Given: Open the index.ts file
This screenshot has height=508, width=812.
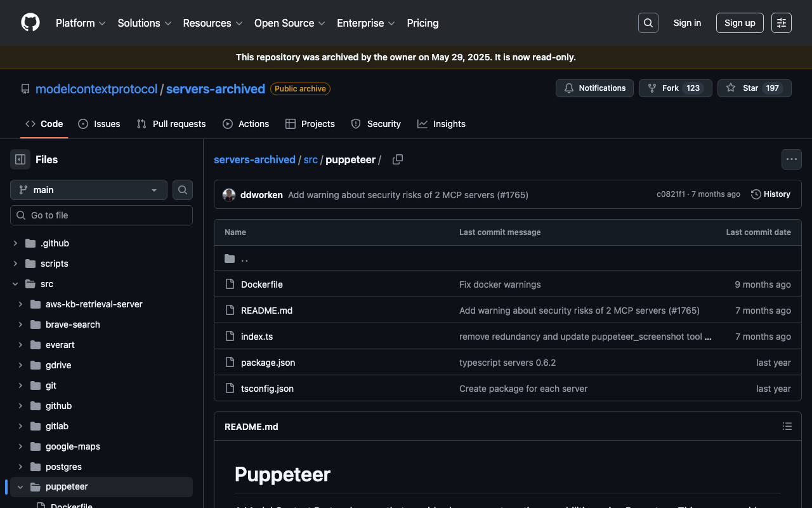Looking at the screenshot, I should point(257,337).
